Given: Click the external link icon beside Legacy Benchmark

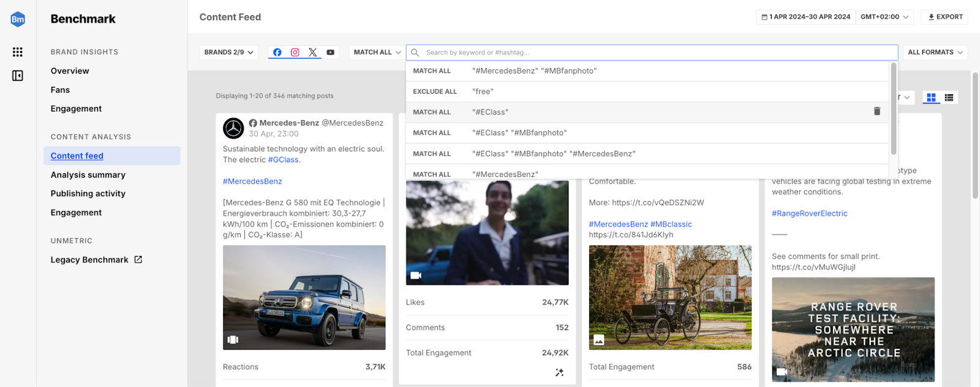Looking at the screenshot, I should (x=138, y=260).
